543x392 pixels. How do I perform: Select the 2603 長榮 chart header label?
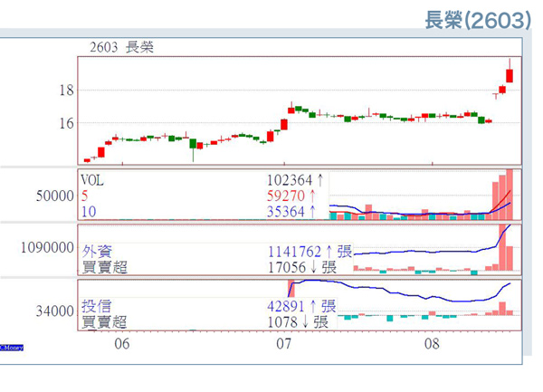coord(121,47)
